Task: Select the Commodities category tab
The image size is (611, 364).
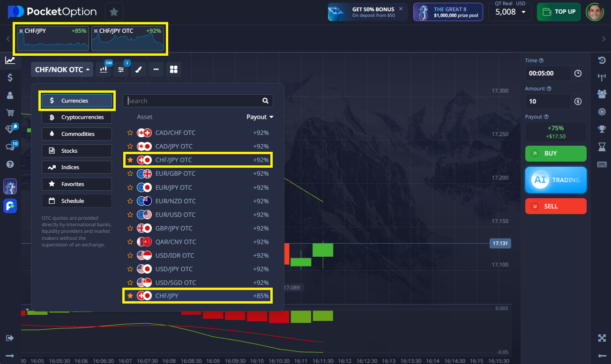Action: point(77,134)
